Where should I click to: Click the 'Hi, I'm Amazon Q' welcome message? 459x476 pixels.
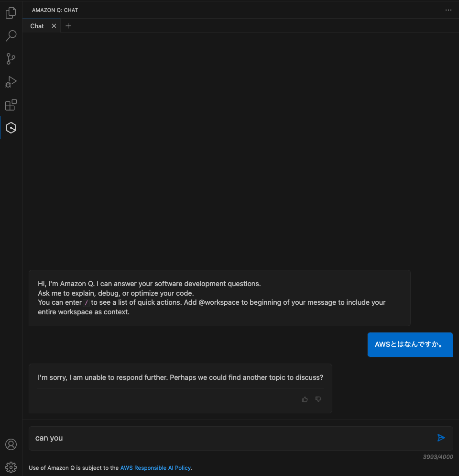(x=219, y=298)
